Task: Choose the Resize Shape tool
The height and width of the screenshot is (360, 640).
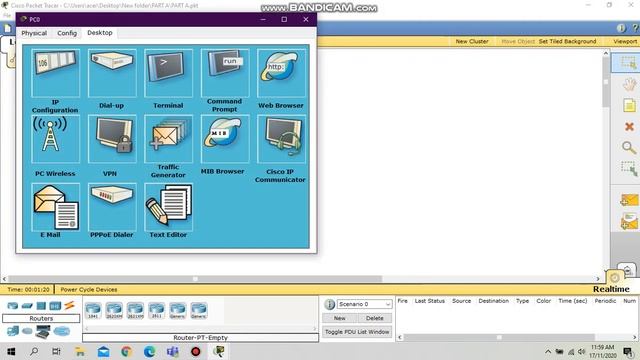Action: point(629,168)
